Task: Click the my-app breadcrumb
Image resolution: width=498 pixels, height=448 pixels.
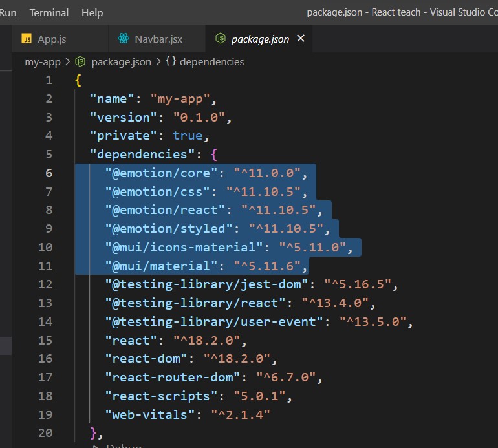Action: point(43,61)
